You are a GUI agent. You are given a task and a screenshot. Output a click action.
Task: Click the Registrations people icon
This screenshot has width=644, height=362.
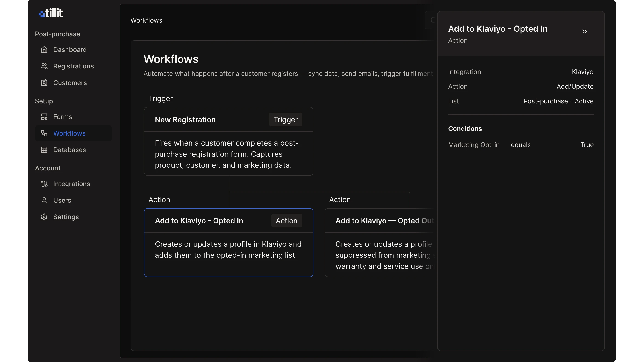click(x=44, y=66)
